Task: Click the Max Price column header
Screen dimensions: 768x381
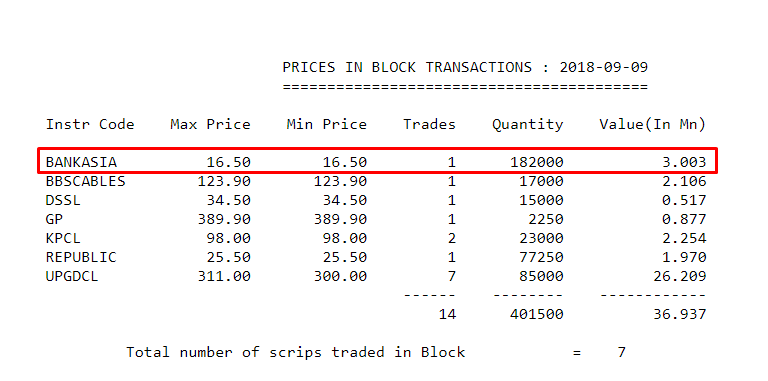Action: point(211,124)
